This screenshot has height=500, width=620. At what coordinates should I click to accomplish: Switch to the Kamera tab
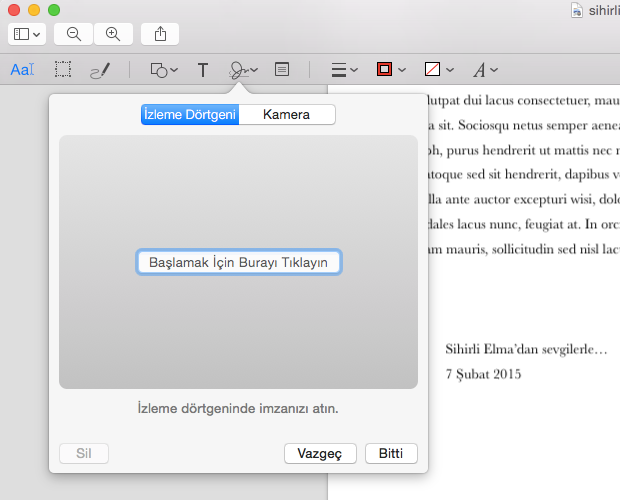coord(286,114)
